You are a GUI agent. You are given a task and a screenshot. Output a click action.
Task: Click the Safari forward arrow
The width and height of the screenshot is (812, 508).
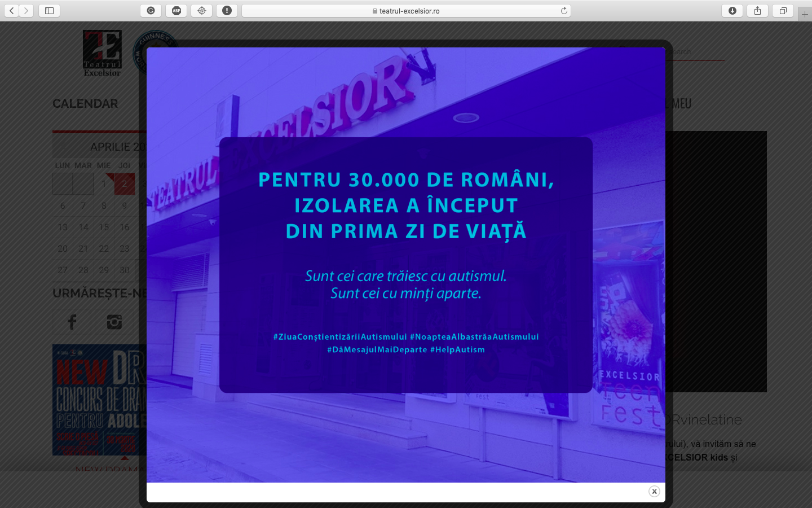click(26, 11)
